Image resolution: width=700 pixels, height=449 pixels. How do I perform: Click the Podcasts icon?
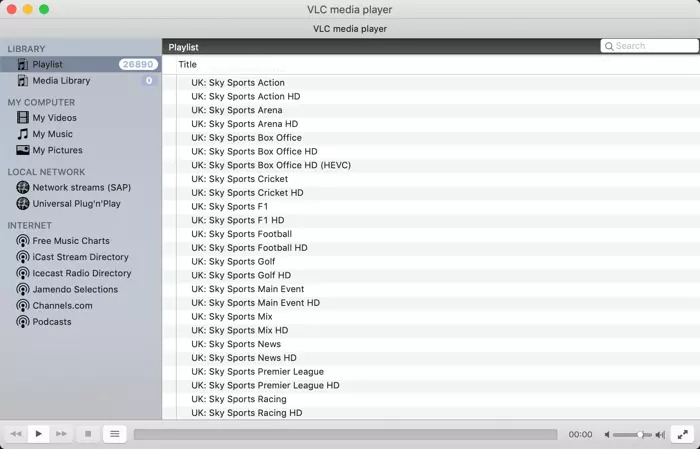click(23, 322)
